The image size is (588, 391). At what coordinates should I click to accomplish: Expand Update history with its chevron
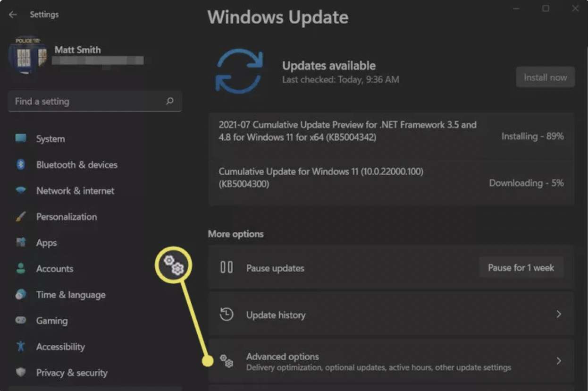(559, 314)
